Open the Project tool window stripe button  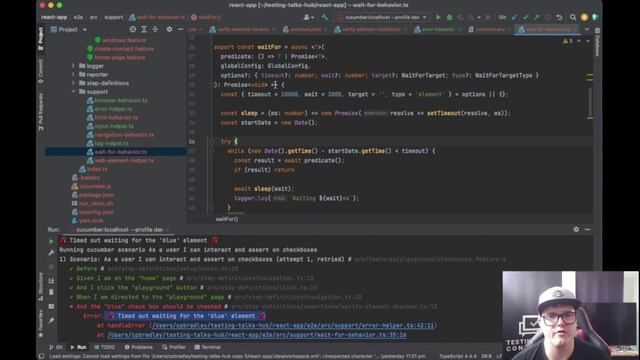tap(41, 39)
